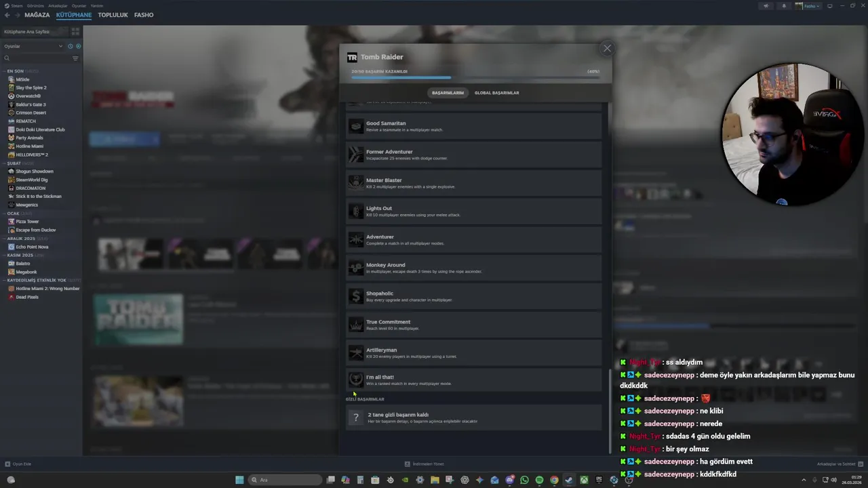The image size is (868, 488).
Task: Open the Fasho profile tab
Action: (x=144, y=15)
